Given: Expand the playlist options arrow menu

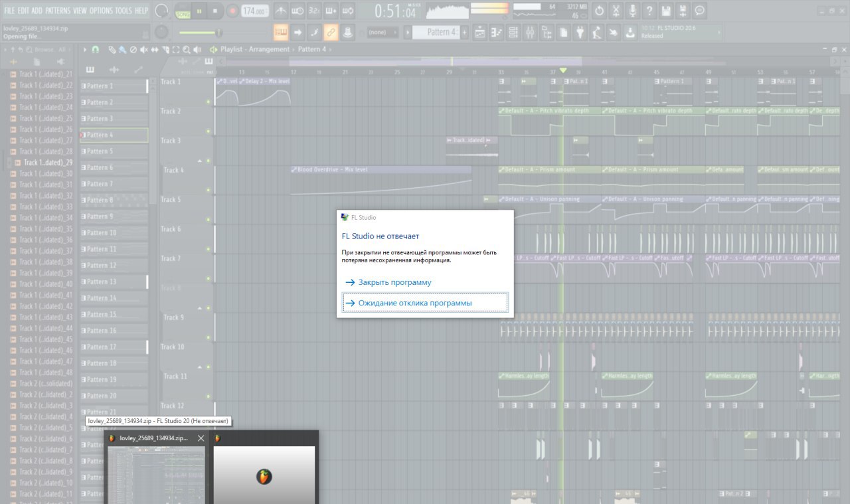Looking at the screenshot, I should [x=85, y=50].
